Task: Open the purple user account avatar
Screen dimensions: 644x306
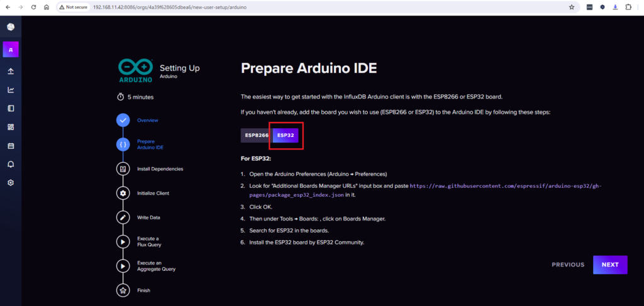Action: pos(11,50)
